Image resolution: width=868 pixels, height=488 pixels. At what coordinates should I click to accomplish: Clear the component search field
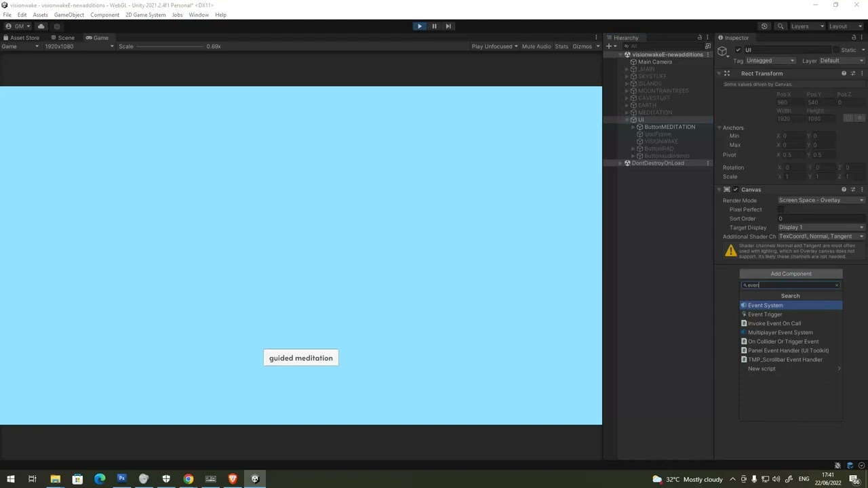[837, 285]
